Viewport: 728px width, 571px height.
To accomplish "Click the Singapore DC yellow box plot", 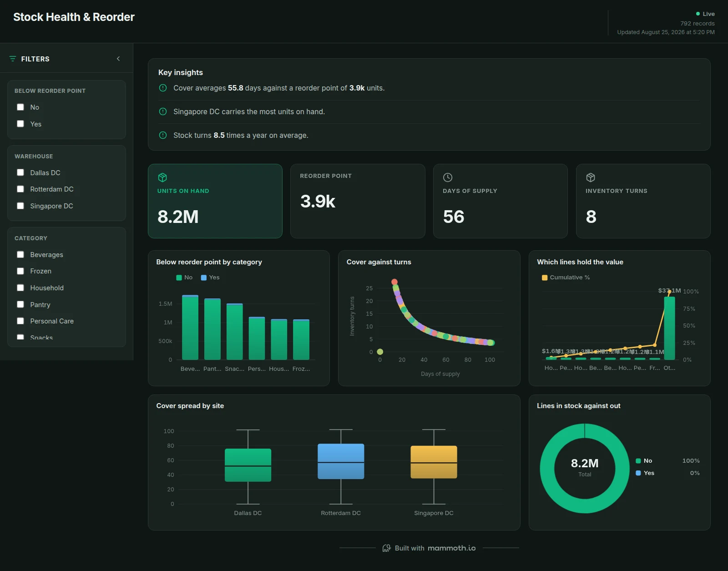I will pyautogui.click(x=434, y=462).
